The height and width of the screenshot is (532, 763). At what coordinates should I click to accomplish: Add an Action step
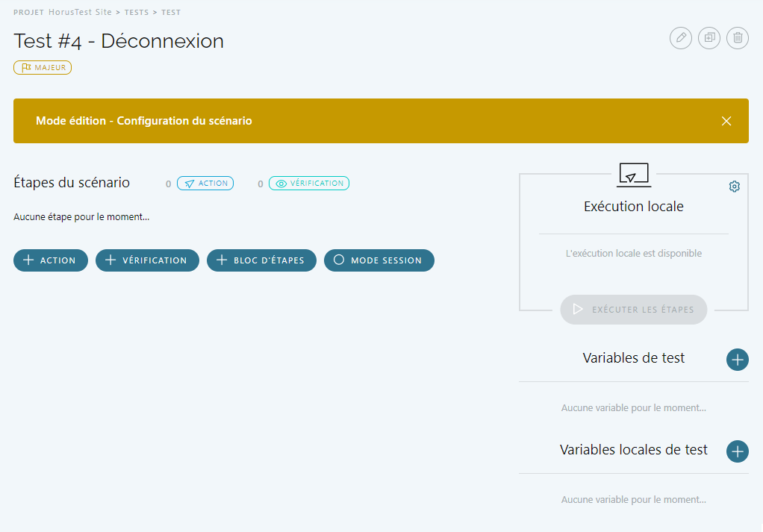51,260
